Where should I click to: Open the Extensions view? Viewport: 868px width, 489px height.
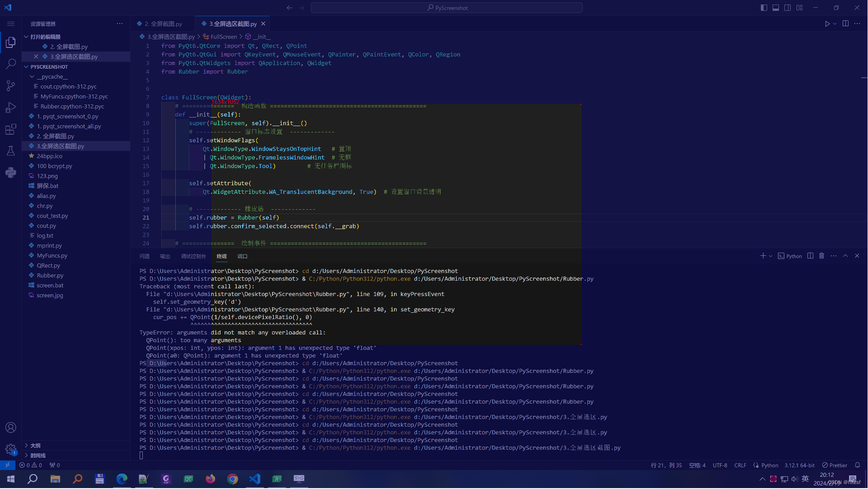11,129
